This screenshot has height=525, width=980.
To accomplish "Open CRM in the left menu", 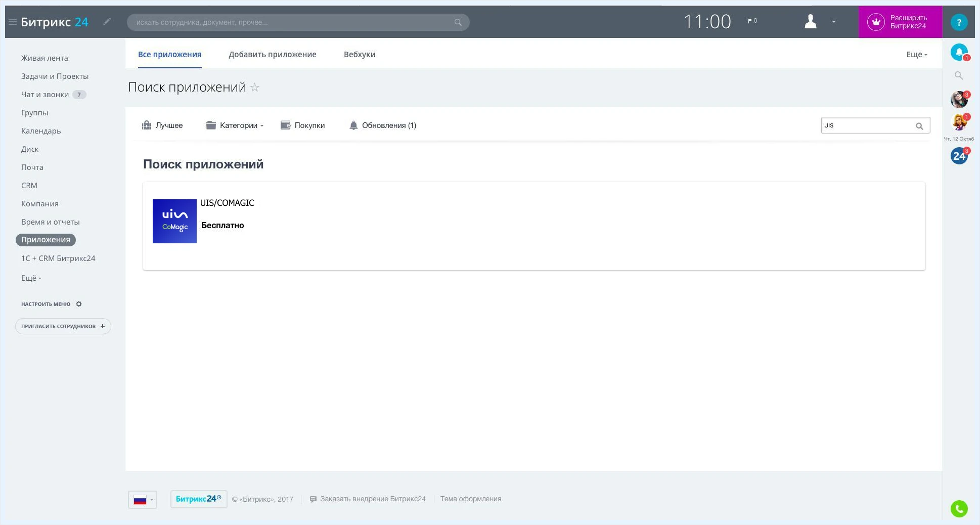I will coord(29,186).
